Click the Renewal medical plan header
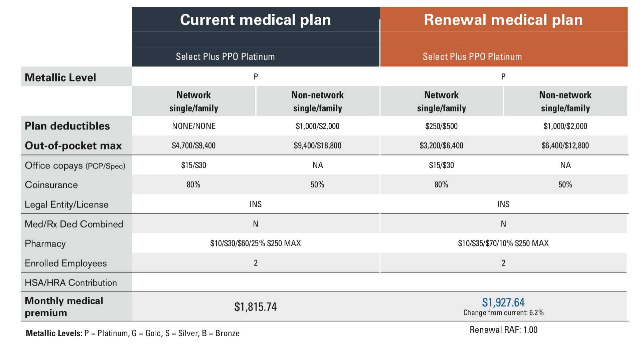The image size is (644, 345). click(503, 20)
